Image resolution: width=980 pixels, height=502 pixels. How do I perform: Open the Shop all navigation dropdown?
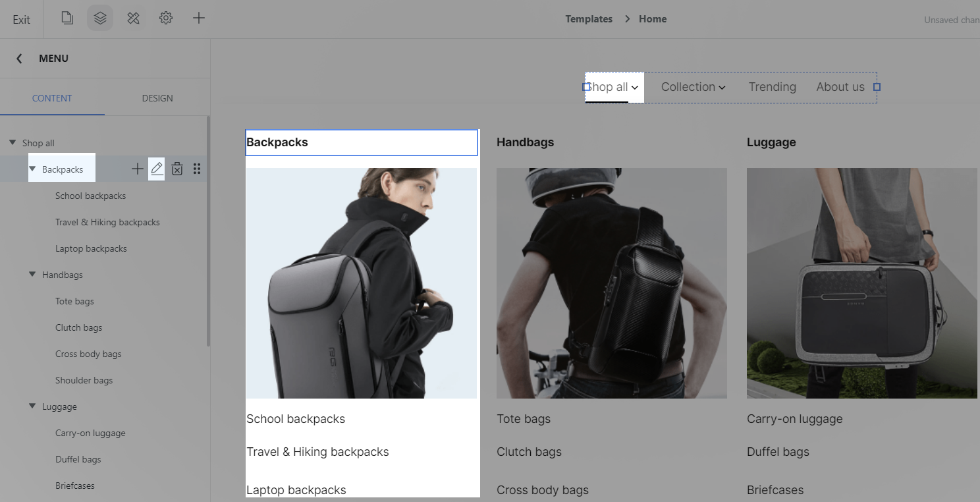tap(614, 87)
